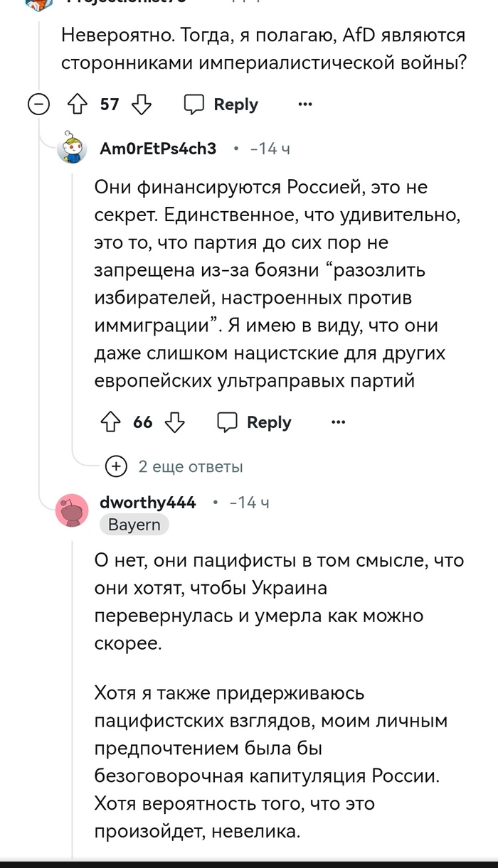Open dworthy444's avatar profile
The height and width of the screenshot is (868, 498).
(x=72, y=511)
